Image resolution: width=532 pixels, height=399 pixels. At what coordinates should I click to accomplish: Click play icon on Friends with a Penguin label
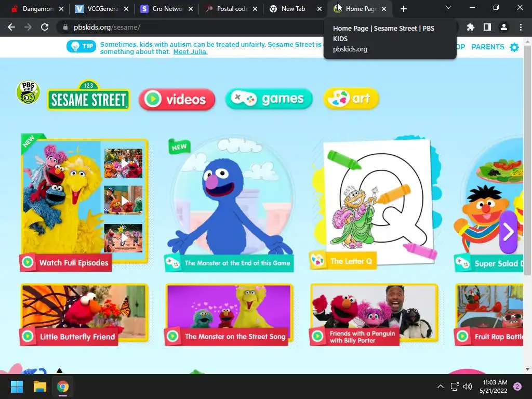pyautogui.click(x=317, y=336)
